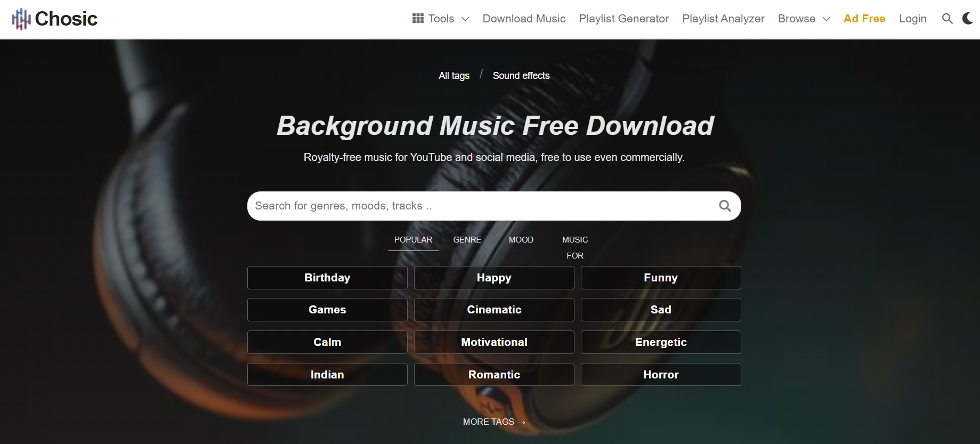Switch to the MOOD tab
The height and width of the screenshot is (444, 980).
[x=521, y=240]
